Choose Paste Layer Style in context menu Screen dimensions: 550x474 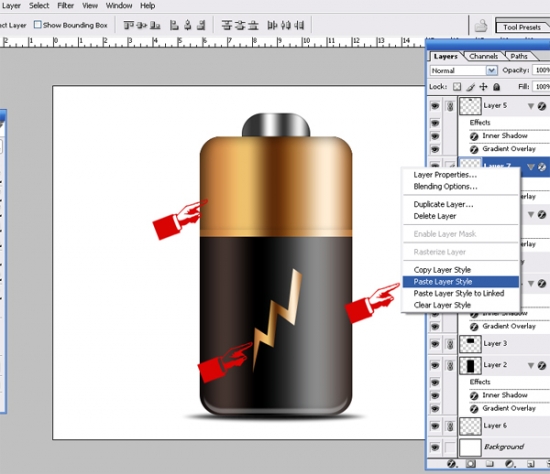coord(461,282)
